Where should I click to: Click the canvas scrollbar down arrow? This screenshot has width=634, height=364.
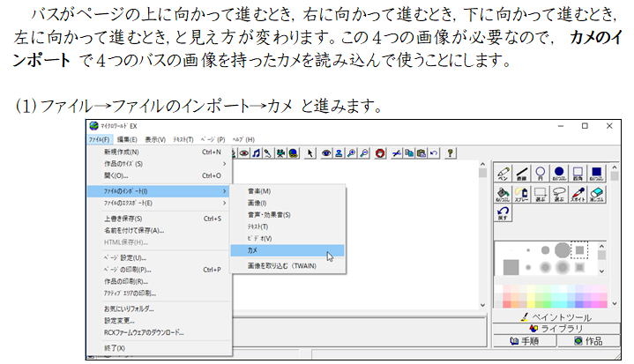pyautogui.click(x=482, y=305)
